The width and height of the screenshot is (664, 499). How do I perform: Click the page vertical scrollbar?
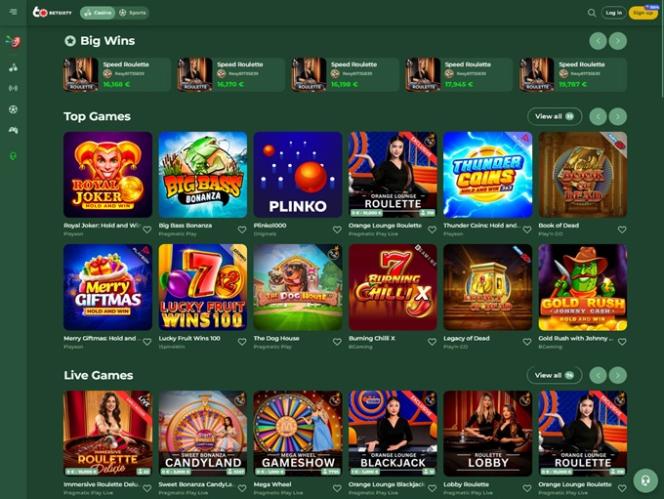coord(661,51)
